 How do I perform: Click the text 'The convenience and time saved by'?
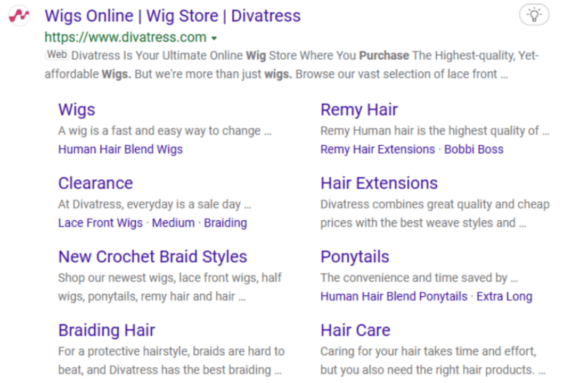click(x=414, y=278)
